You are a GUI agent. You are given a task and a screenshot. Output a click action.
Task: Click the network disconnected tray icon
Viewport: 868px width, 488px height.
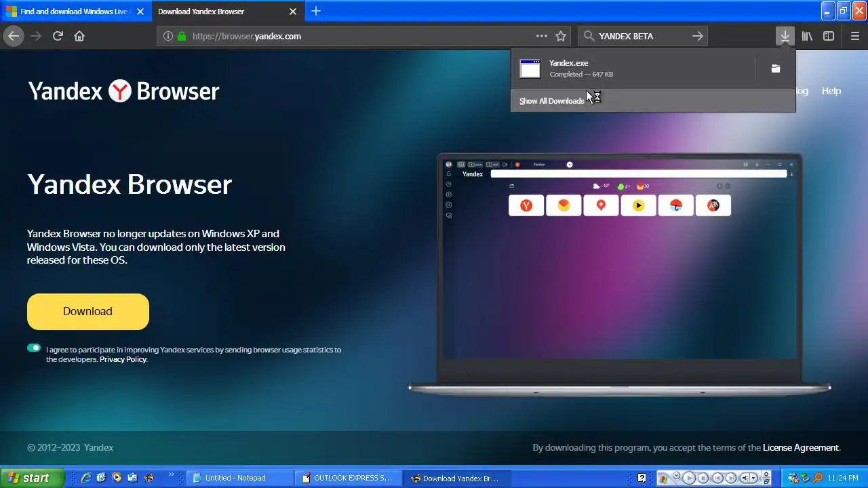point(793,478)
